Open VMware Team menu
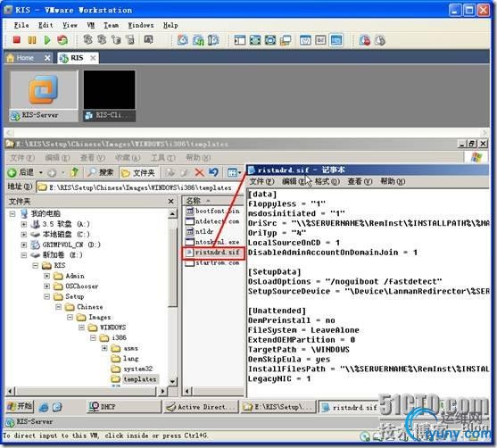 click(x=112, y=25)
